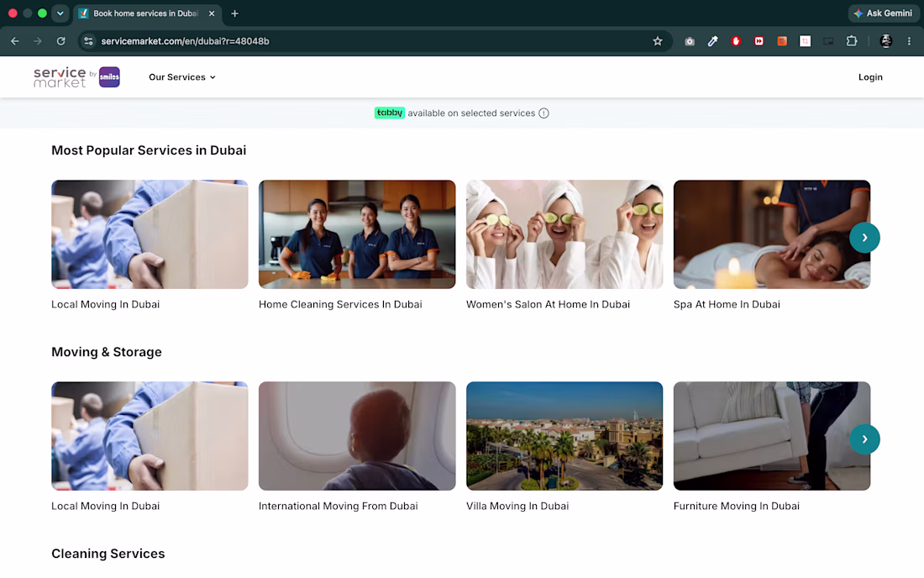The width and height of the screenshot is (924, 578).
Task: Click the address bar URL field
Action: tap(371, 41)
